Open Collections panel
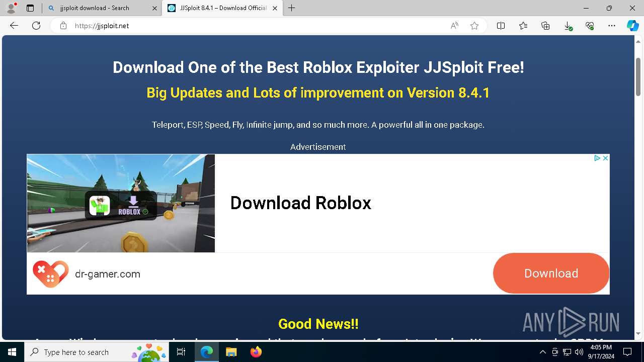This screenshot has width=644, height=362. pos(545,26)
